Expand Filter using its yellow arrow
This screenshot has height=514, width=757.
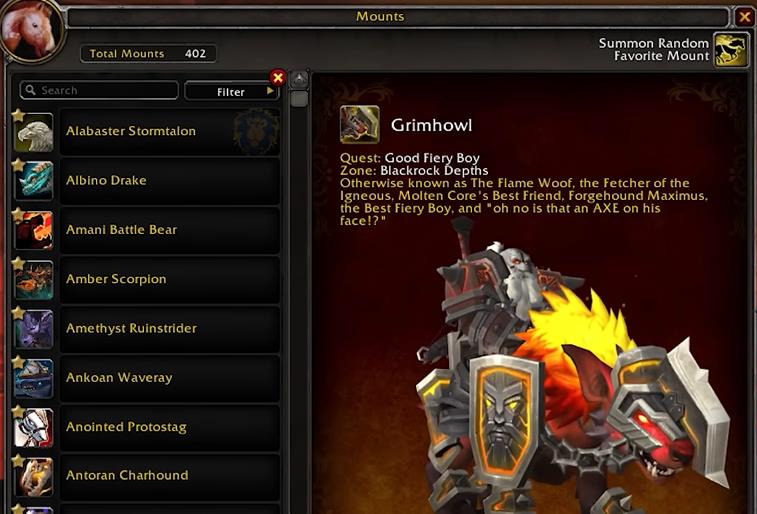point(270,90)
